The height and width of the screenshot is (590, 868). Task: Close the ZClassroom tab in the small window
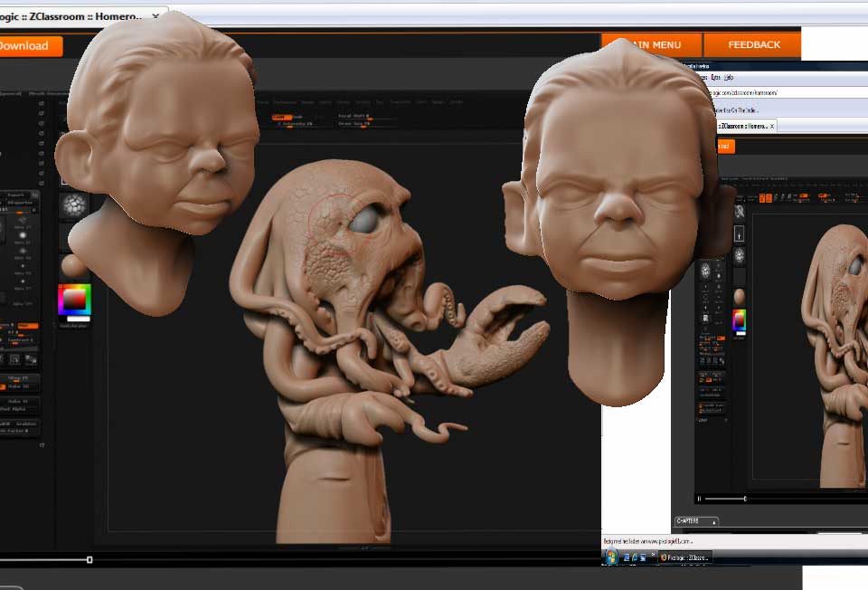click(771, 127)
